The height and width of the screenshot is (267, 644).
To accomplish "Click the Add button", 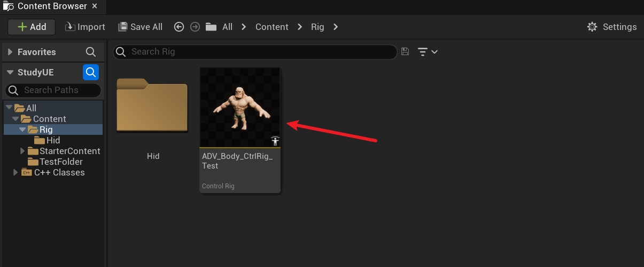I will (x=32, y=27).
